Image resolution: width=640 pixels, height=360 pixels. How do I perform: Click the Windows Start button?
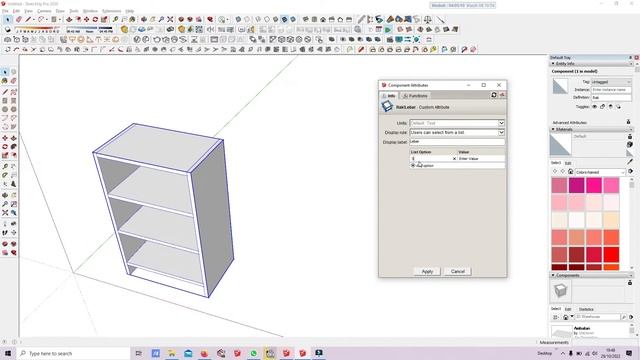[x=7, y=353]
